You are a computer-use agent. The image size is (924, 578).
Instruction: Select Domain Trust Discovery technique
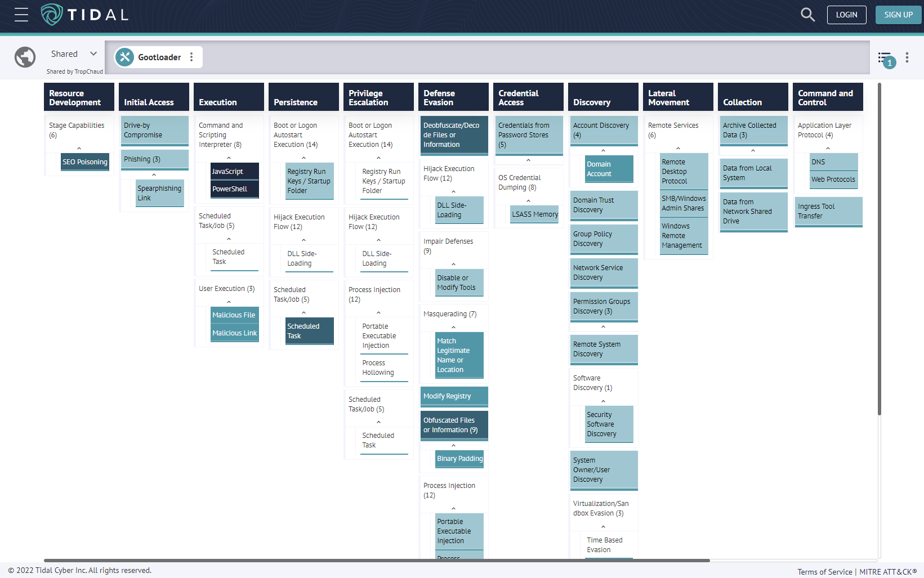pyautogui.click(x=604, y=205)
